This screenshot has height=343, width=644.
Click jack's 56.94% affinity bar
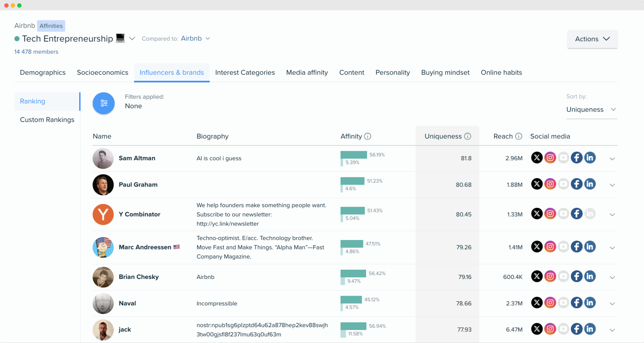coord(353,326)
